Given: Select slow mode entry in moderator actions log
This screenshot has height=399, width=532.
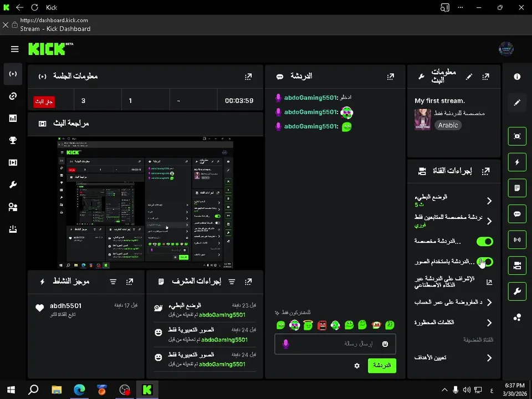Looking at the screenshot, I should [204, 310].
